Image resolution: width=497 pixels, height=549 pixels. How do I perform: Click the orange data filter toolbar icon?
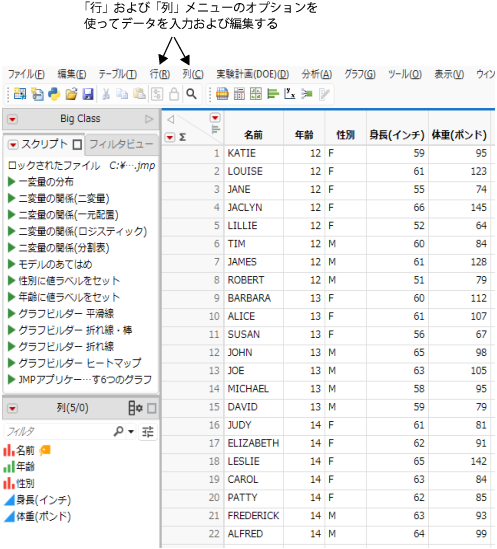222,94
